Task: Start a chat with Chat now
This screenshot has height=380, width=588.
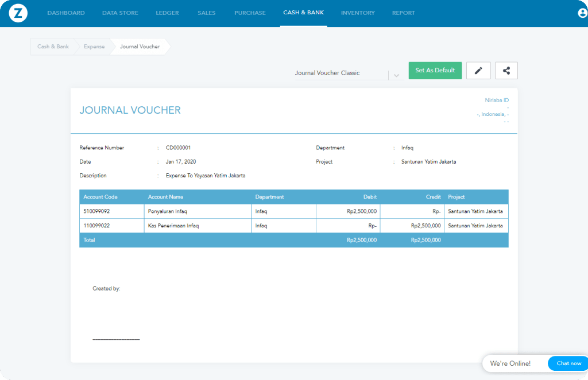Action: click(568, 363)
